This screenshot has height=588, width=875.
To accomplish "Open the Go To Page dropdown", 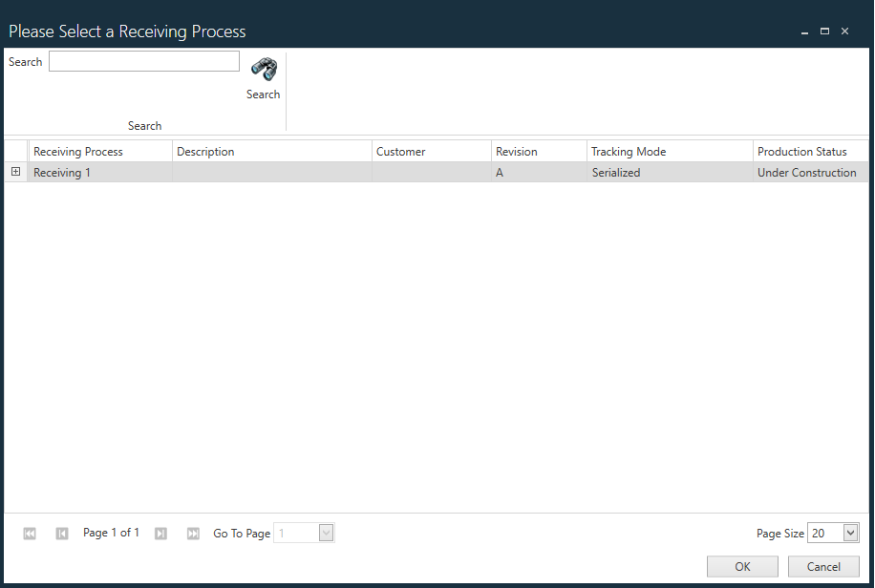I will (325, 533).
